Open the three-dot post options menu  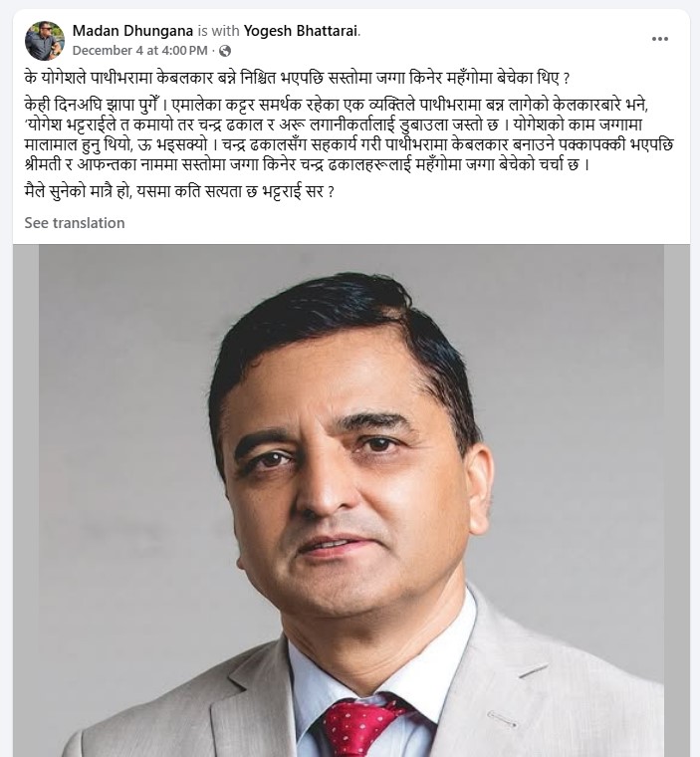tap(659, 39)
